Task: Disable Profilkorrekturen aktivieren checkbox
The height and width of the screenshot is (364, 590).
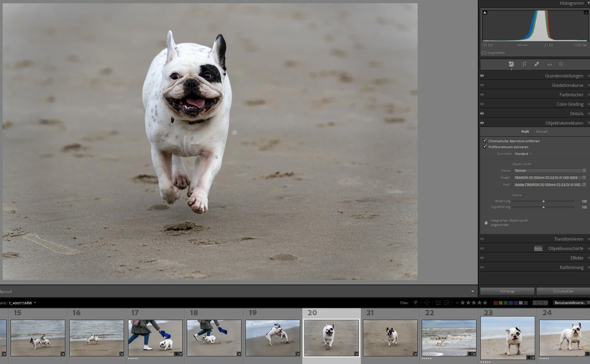Action: point(485,147)
